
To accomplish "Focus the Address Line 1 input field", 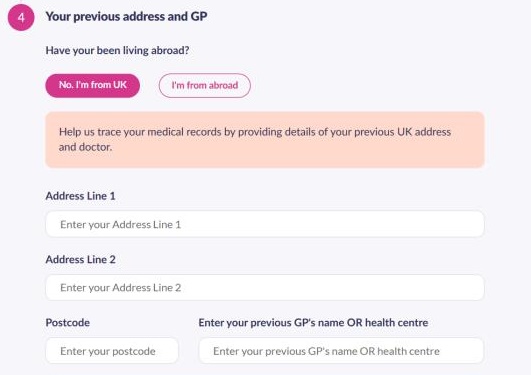I will coord(265,224).
